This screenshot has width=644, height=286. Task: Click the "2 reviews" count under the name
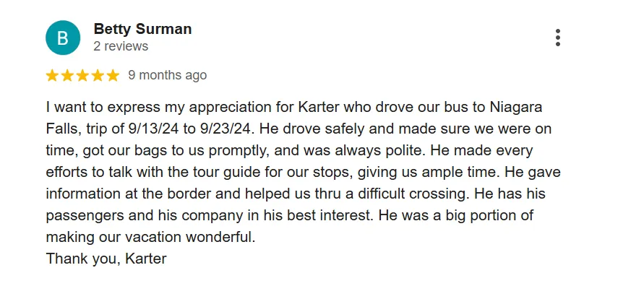(121, 46)
